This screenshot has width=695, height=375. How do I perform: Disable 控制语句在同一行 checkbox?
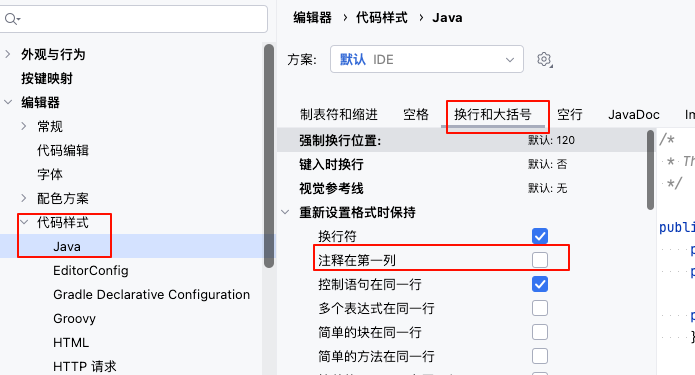tap(540, 284)
